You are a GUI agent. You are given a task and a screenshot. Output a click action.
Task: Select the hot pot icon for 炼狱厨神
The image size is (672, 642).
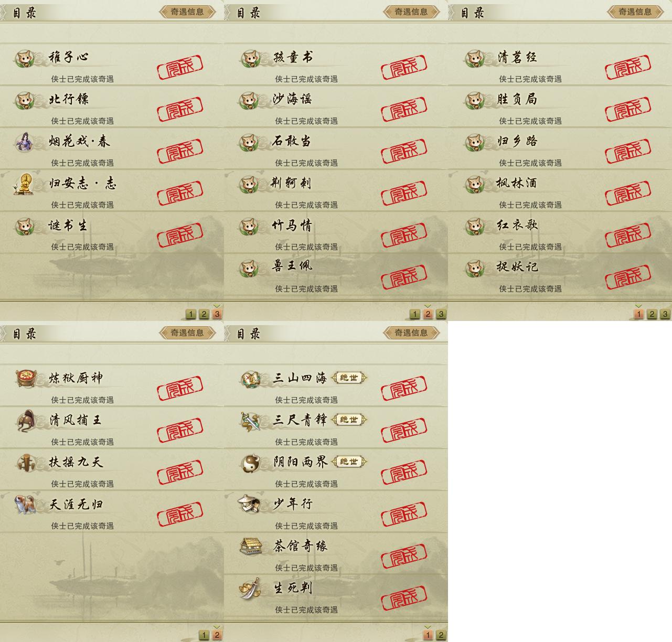[x=25, y=378]
